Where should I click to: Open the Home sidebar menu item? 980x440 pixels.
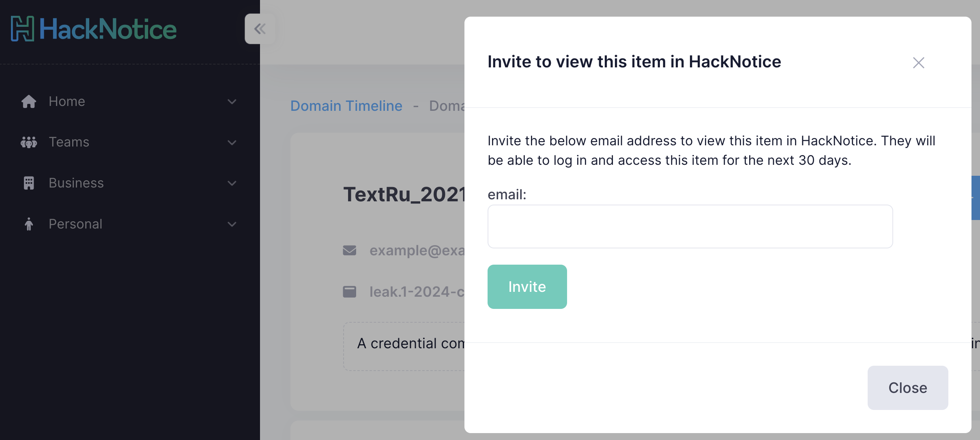[67, 101]
